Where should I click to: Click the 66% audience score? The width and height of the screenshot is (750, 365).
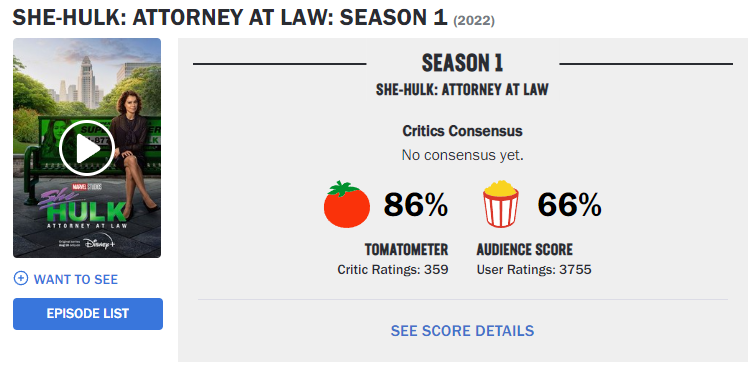pyautogui.click(x=569, y=205)
